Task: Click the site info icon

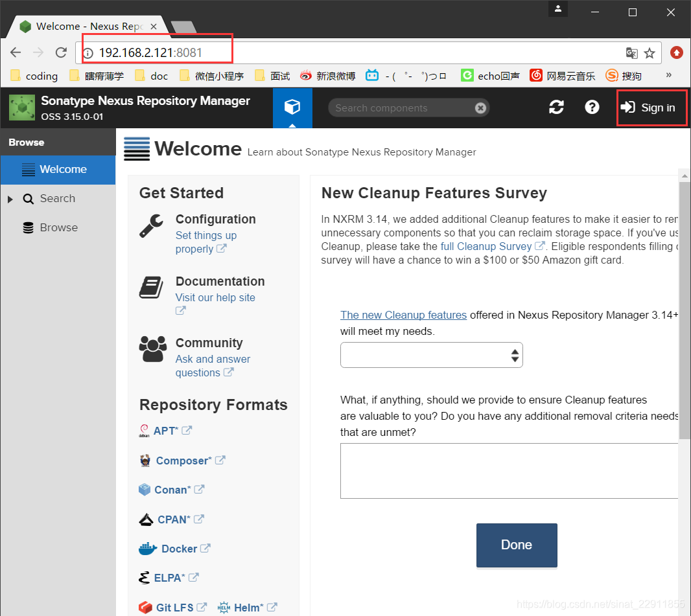Action: [88, 53]
